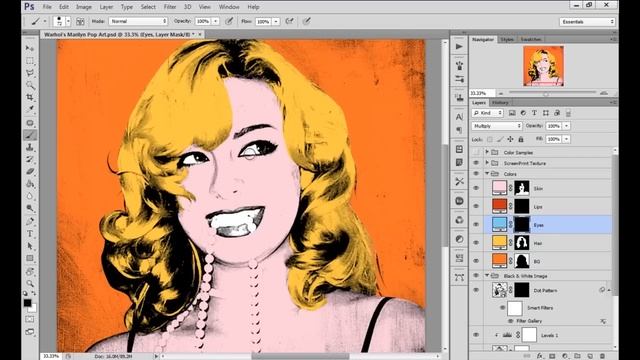The height and width of the screenshot is (360, 640).
Task: Click the Lips layer red color thumbnail
Action: tap(499, 206)
